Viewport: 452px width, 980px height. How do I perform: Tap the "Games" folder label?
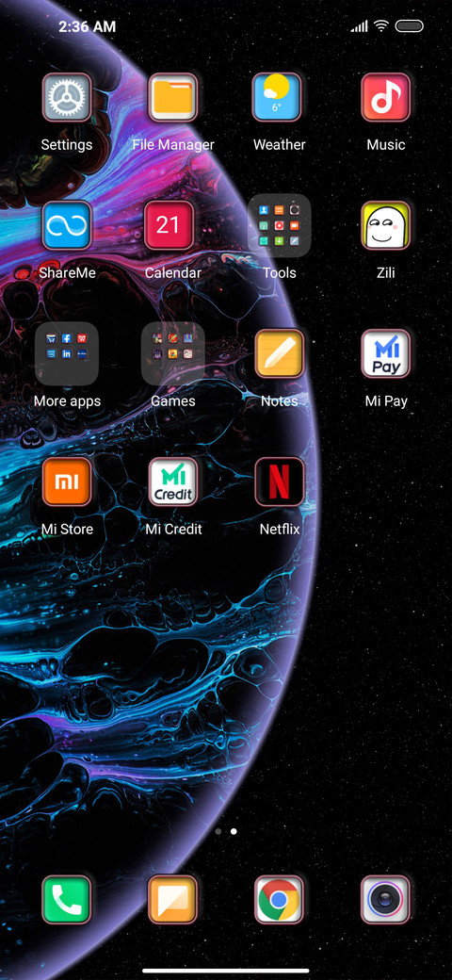tap(173, 401)
